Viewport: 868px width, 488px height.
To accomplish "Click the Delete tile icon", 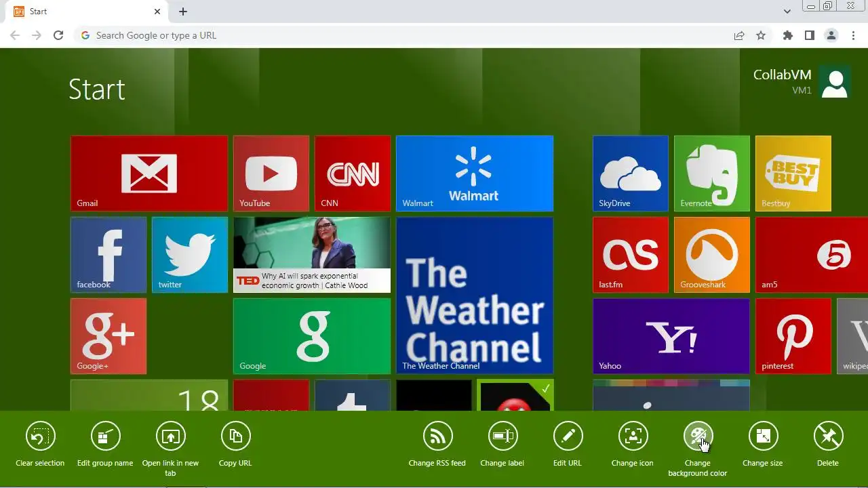I will pyautogui.click(x=828, y=436).
